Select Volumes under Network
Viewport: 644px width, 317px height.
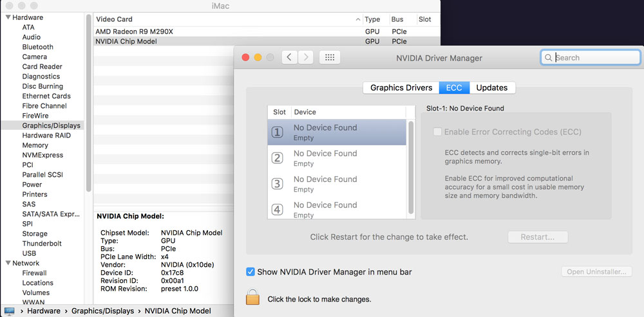point(35,293)
